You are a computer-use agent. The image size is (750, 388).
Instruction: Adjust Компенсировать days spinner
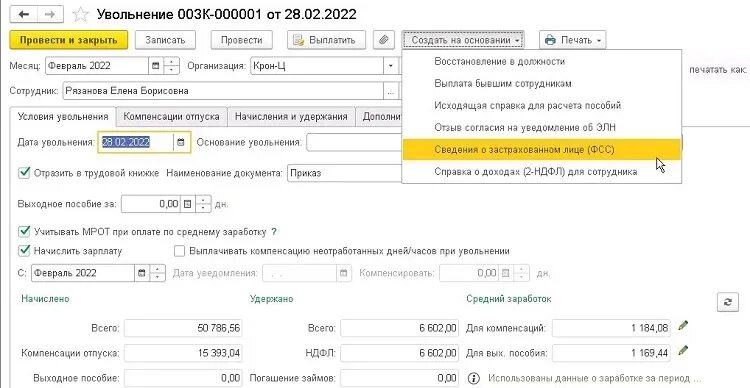pyautogui.click(x=521, y=273)
